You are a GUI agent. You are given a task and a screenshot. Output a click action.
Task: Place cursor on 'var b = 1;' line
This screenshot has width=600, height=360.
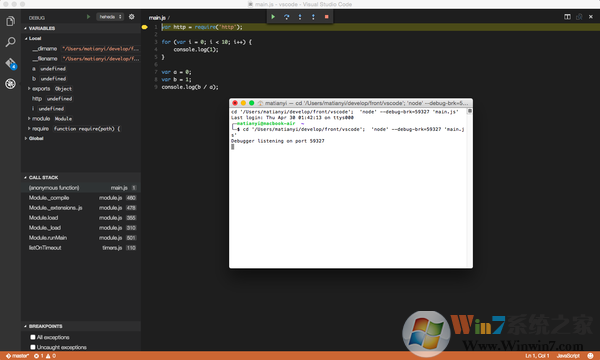pyautogui.click(x=176, y=80)
